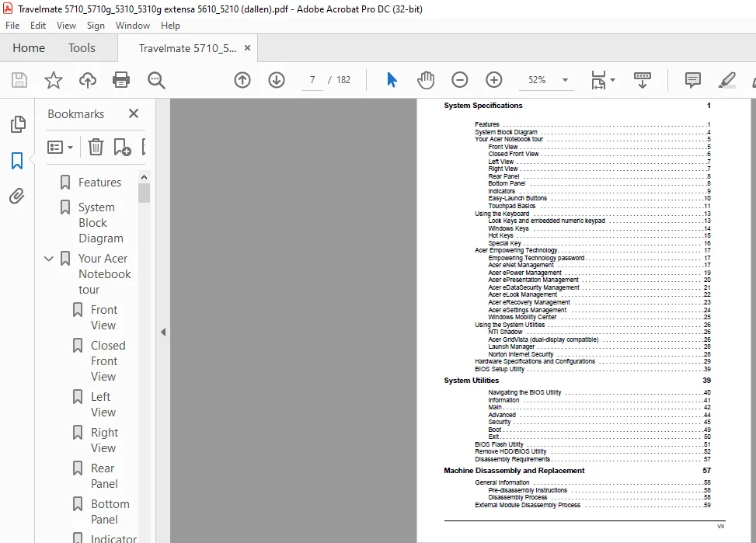Viewport: 756px width, 543px height.
Task: Click the System Utilities heading
Action: (x=471, y=381)
